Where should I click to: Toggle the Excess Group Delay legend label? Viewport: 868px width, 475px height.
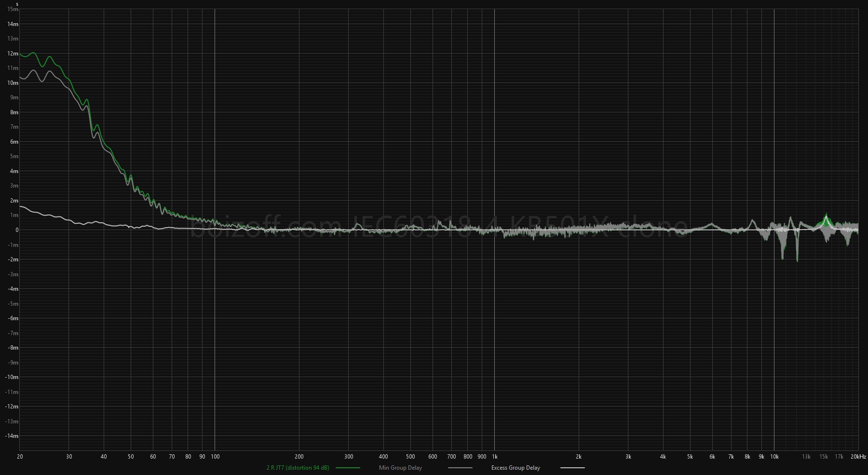point(515,468)
